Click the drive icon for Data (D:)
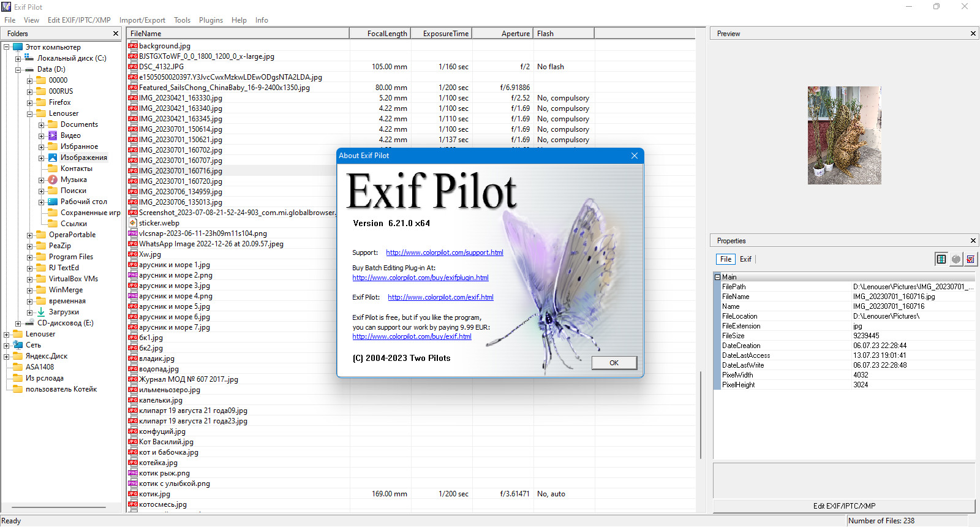The image size is (980, 527). (x=29, y=69)
